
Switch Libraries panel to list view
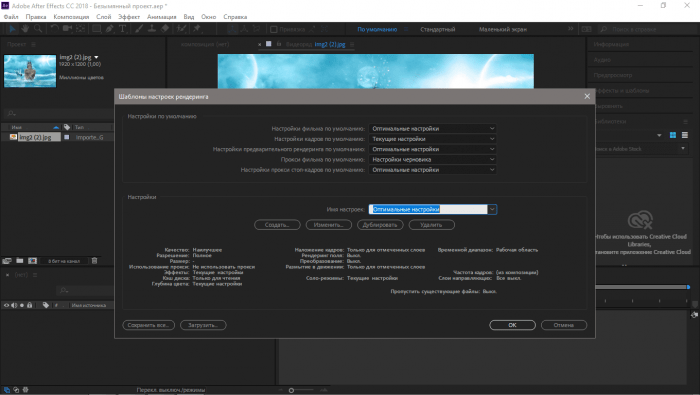click(685, 135)
